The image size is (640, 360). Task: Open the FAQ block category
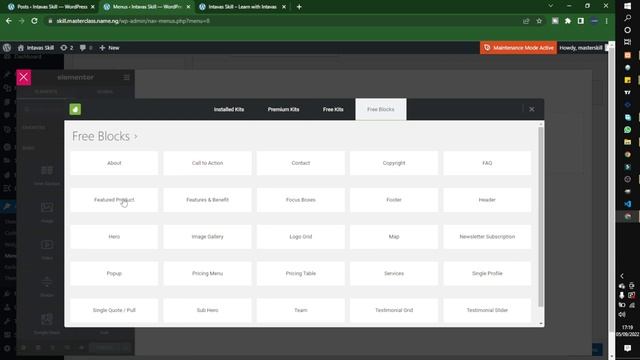click(x=487, y=163)
